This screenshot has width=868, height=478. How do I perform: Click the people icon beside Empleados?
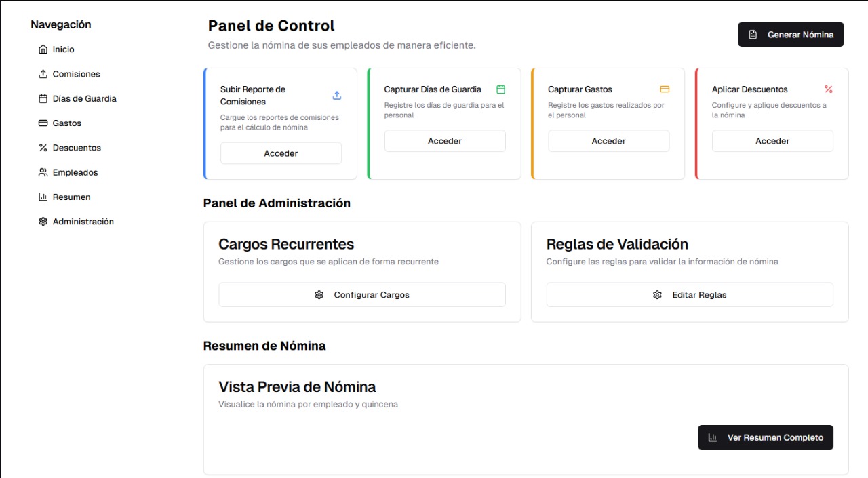tap(43, 172)
